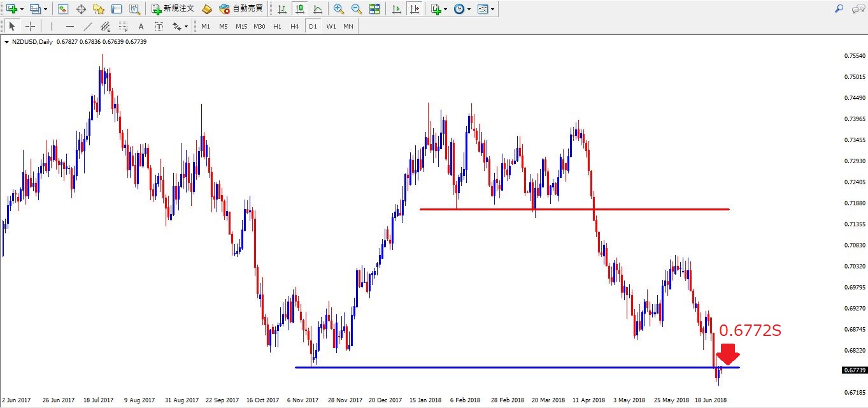Open the Market Watch window icon
The height and width of the screenshot is (408, 868).
click(62, 9)
